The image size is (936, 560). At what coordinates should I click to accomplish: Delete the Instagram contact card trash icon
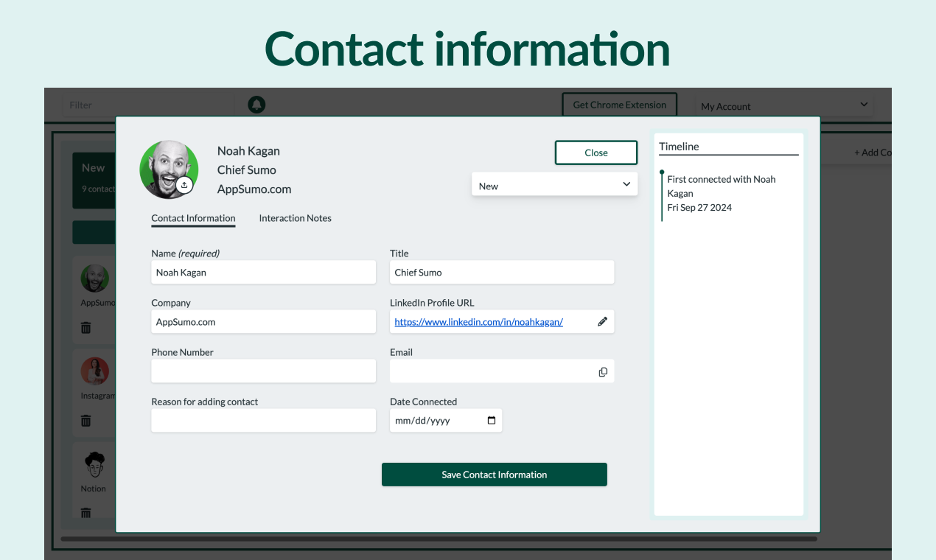pyautogui.click(x=85, y=421)
